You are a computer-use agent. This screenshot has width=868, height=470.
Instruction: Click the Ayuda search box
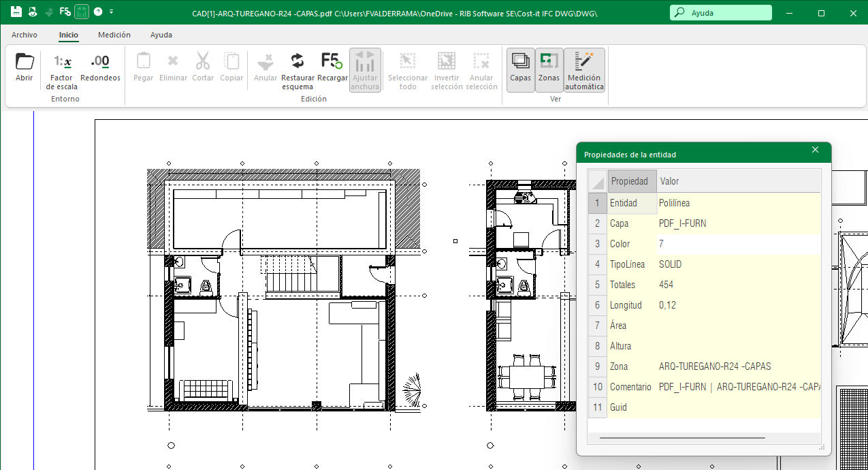point(721,13)
